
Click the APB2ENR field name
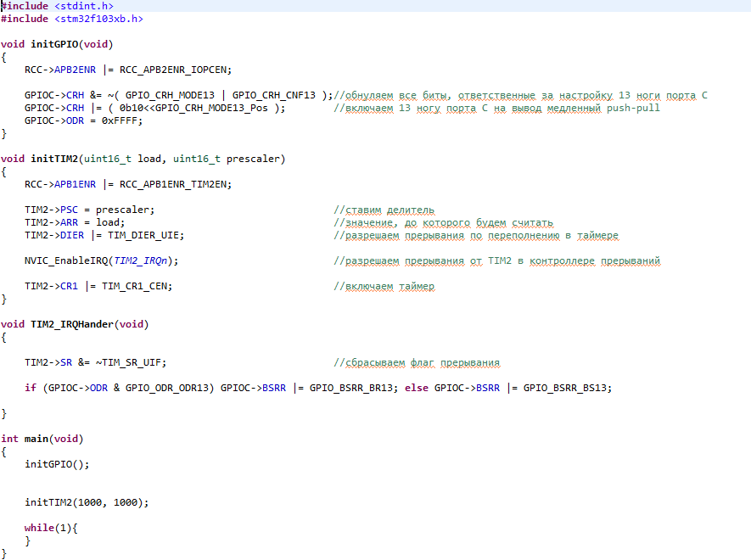75,70
